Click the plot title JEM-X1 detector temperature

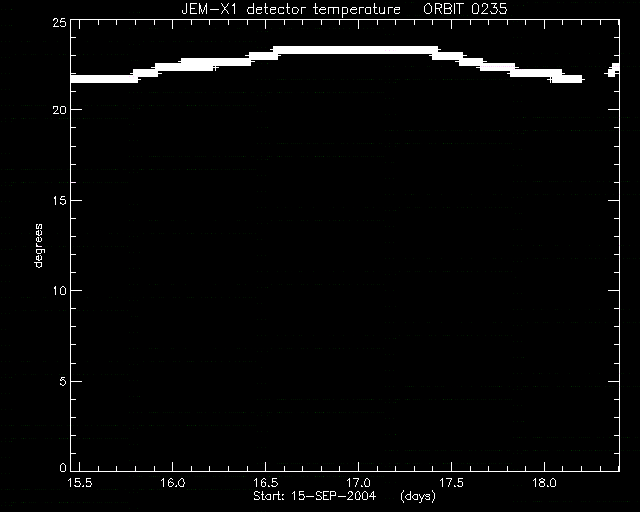(x=291, y=9)
